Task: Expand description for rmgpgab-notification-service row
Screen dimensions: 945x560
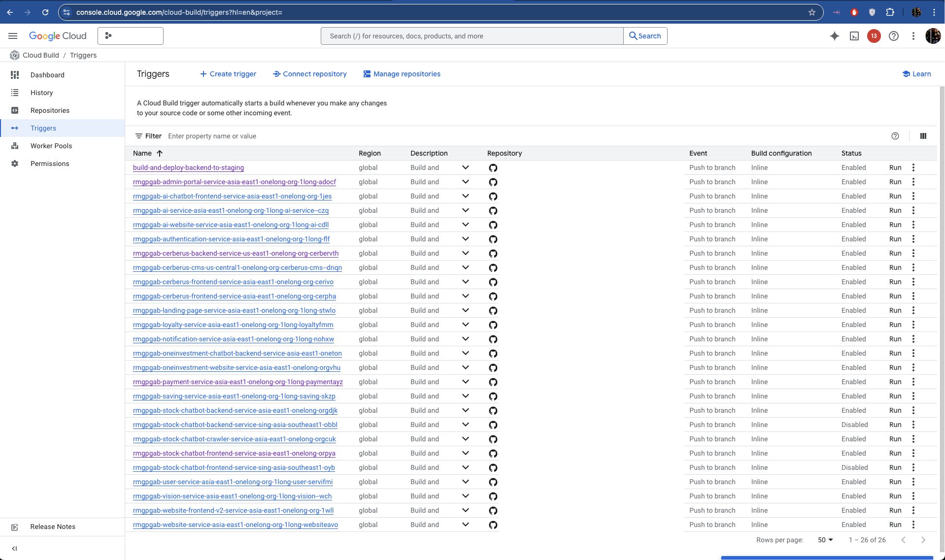Action: point(465,339)
